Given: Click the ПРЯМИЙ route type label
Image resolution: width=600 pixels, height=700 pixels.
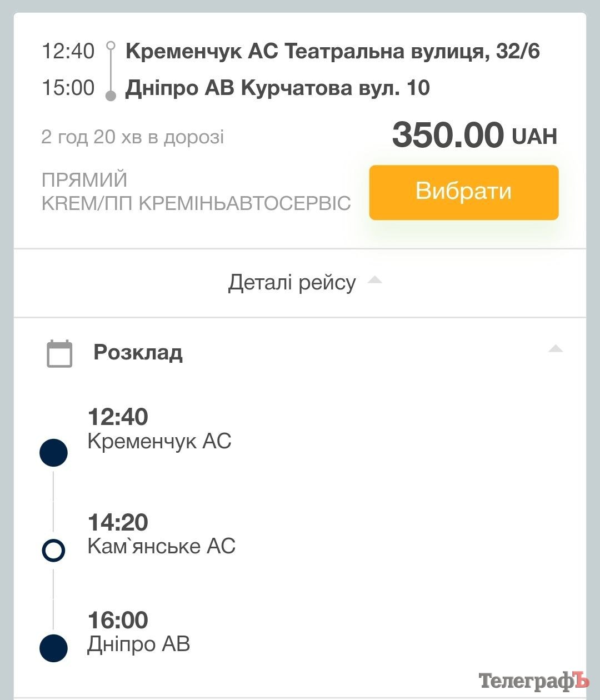Looking at the screenshot, I should tap(84, 180).
